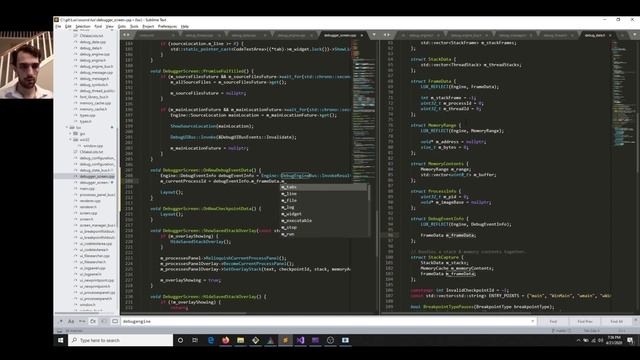This screenshot has width=640, height=360.
Task: Open main.cpp in sidebar
Action: pyautogui.click(x=87, y=189)
